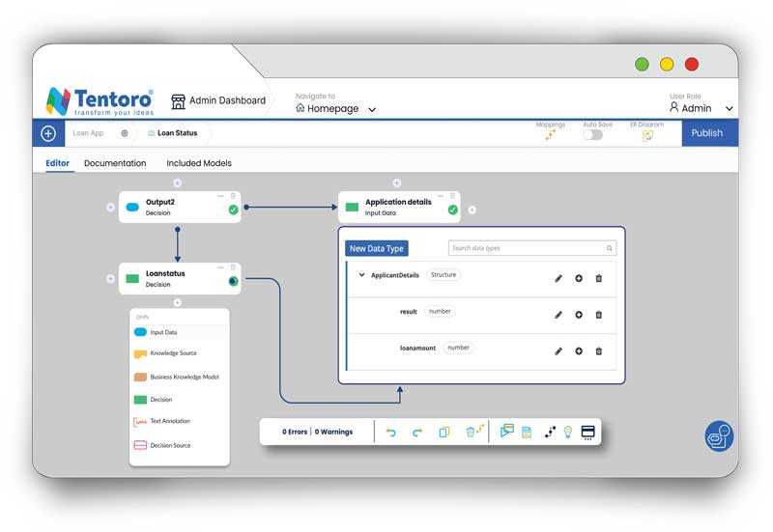
Task: Add a child to the result row with its plus icon
Action: (579, 314)
